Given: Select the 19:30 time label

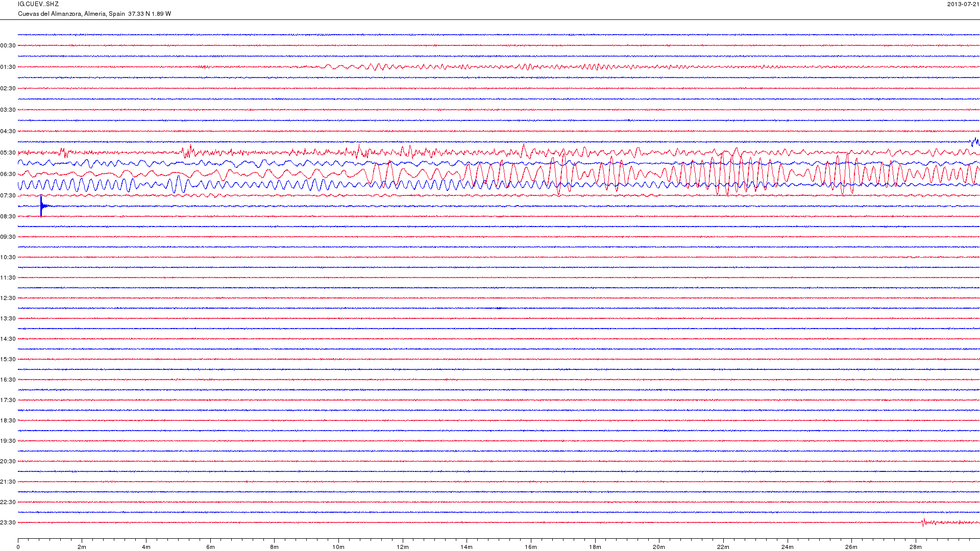Looking at the screenshot, I should [8, 441].
